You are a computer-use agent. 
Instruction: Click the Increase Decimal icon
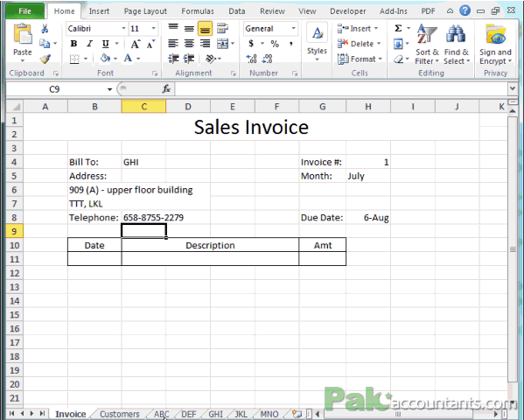[251, 59]
